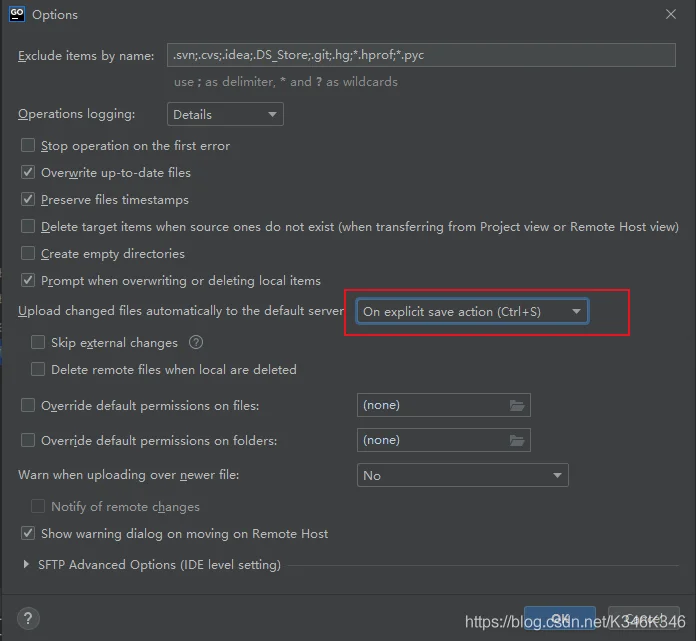Click the Cancel button
Screen dimensions: 696x641
click(644, 619)
